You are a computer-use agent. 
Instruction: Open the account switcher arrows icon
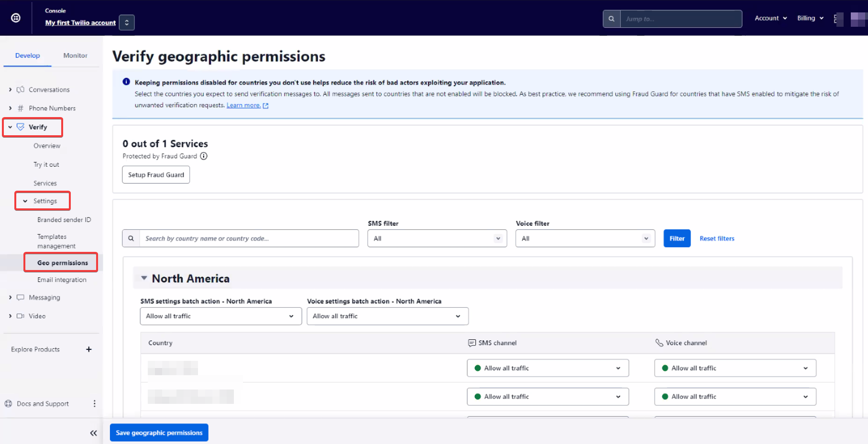tap(127, 22)
